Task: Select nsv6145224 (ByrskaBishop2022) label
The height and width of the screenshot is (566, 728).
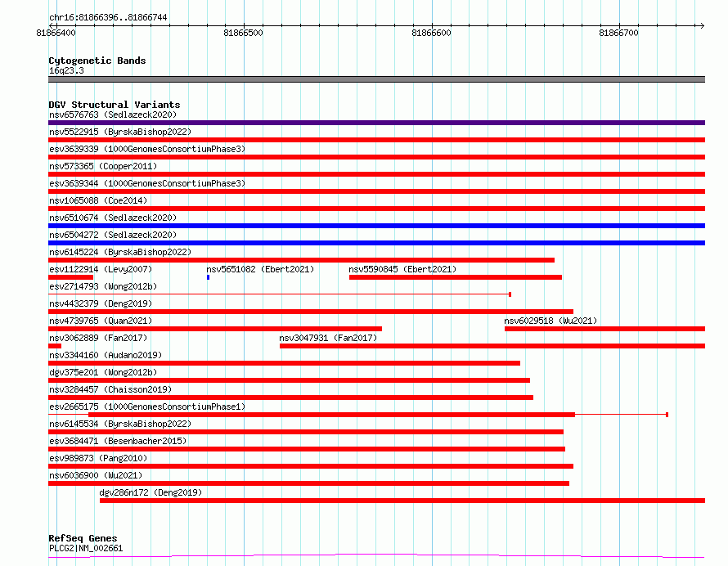Action: [x=120, y=252]
